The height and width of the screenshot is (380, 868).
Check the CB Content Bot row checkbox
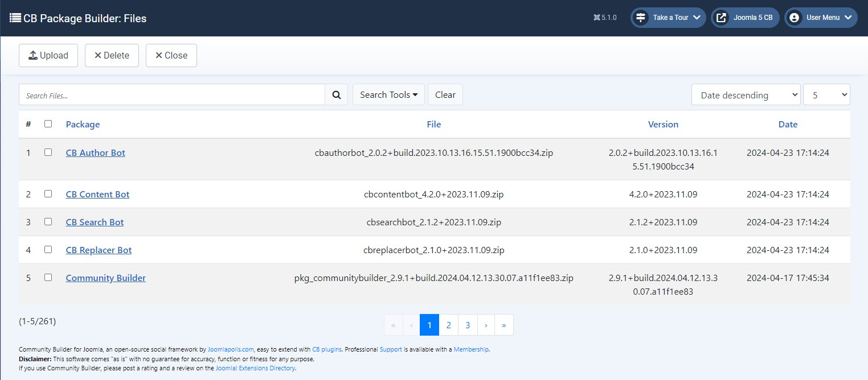tap(48, 193)
